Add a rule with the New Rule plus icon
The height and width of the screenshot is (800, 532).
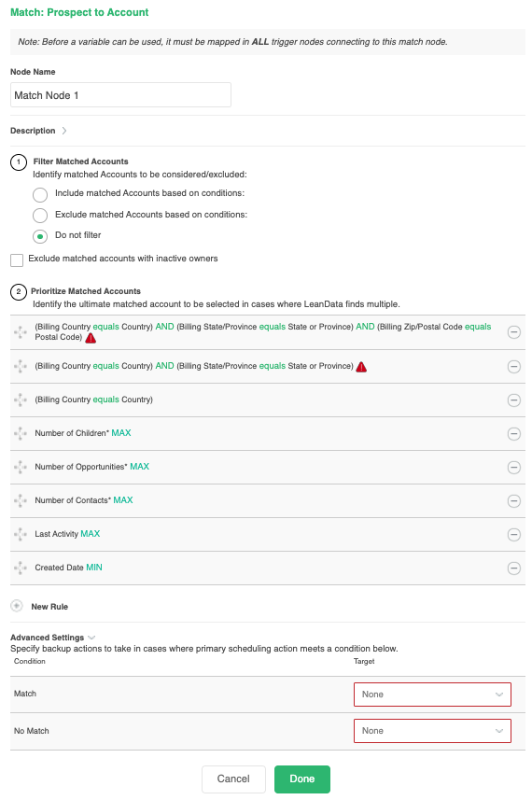tap(17, 606)
